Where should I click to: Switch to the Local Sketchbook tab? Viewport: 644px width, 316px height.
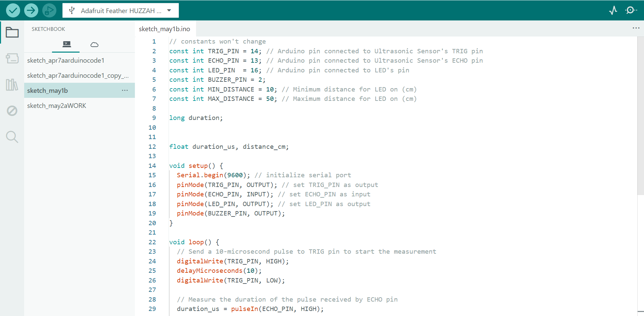66,44
